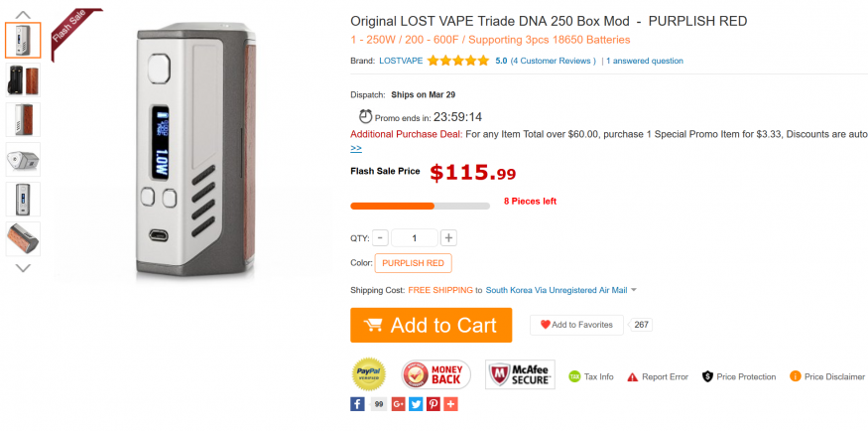Click the stock remaining progress bar

point(420,206)
